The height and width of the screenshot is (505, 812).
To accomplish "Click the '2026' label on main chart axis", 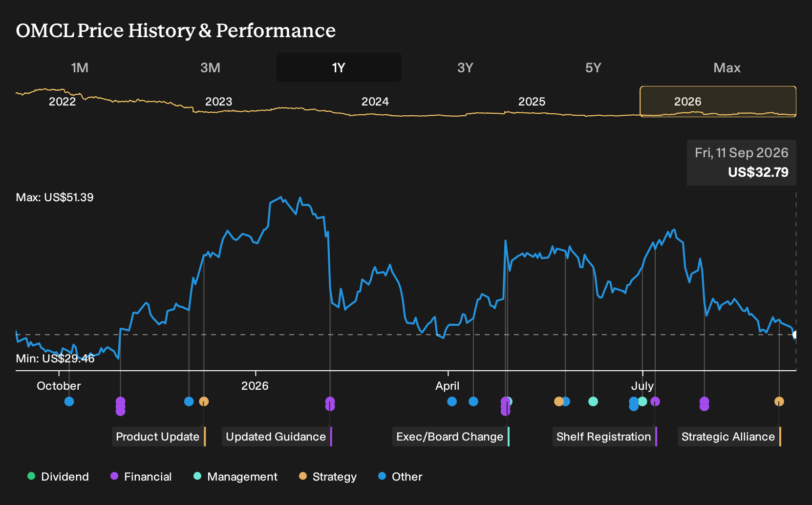I will [x=255, y=386].
